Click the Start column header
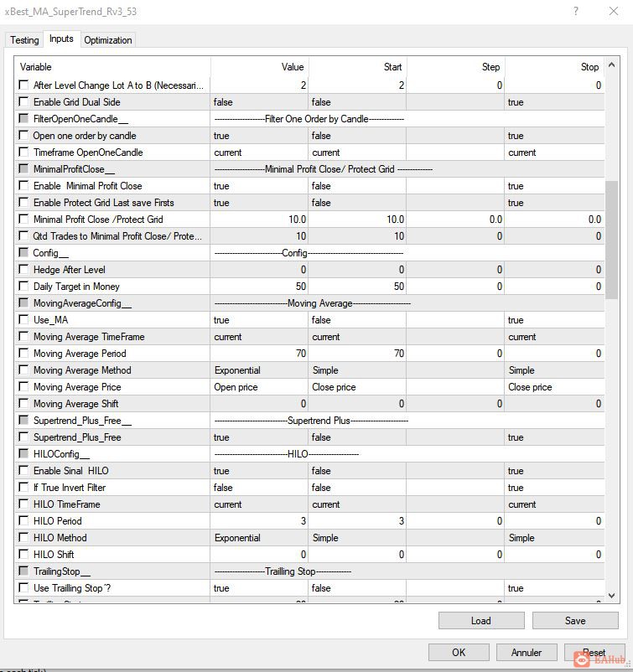The image size is (633, 672). click(358, 67)
